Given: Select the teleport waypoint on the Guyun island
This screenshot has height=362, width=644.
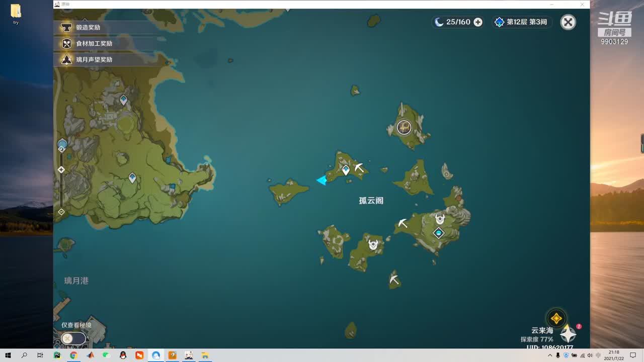Looking at the screenshot, I should (x=346, y=170).
